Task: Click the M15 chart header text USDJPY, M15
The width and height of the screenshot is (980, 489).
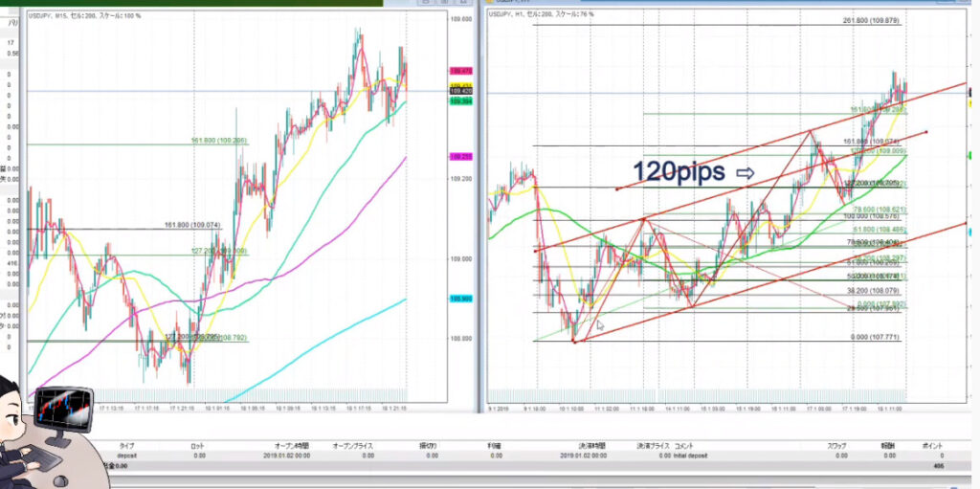Action: 48,15
